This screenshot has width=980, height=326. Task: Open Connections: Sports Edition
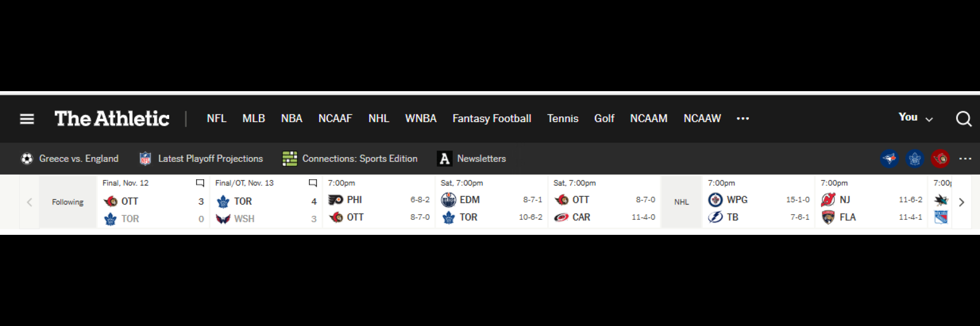[350, 159]
